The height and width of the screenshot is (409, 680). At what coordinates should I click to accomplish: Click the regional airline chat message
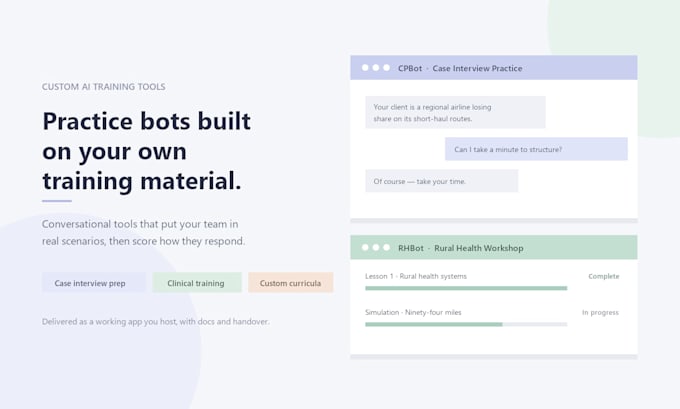point(455,112)
